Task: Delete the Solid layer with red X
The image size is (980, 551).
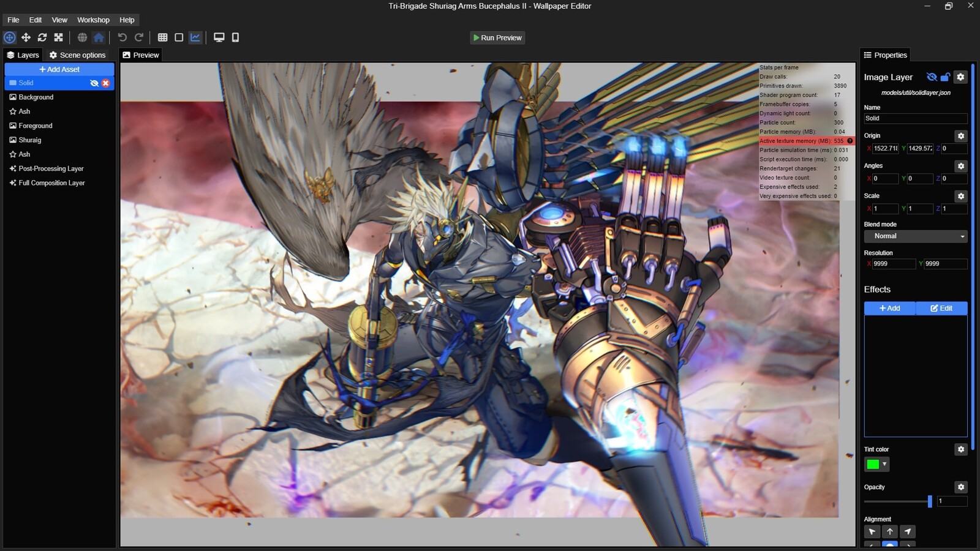Action: click(106, 83)
